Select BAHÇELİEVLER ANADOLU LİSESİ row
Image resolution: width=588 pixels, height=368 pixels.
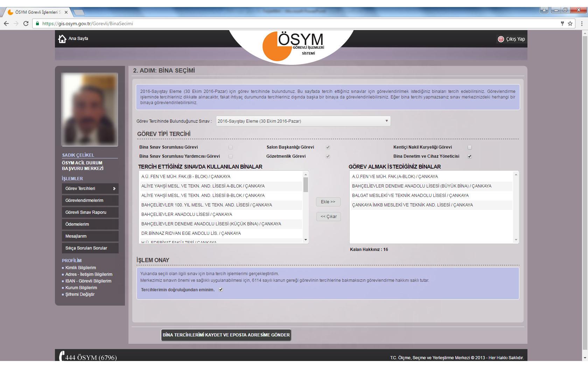(x=220, y=214)
